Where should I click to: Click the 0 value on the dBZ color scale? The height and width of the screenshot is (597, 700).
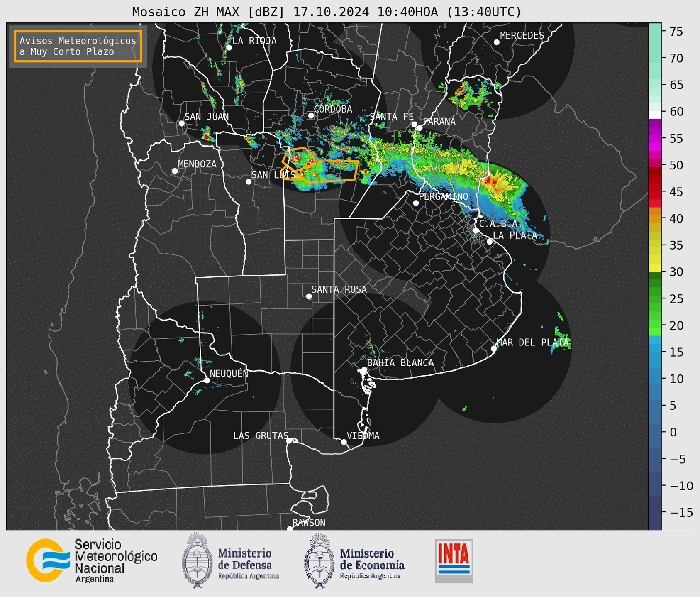(673, 432)
